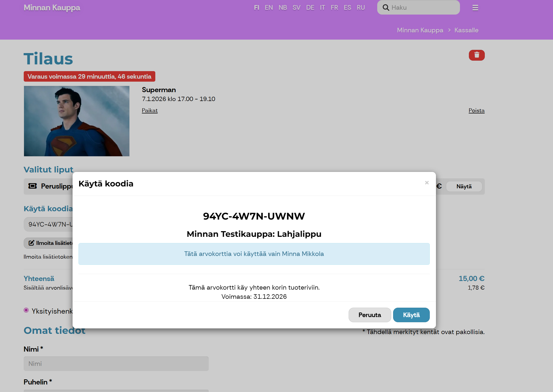This screenshot has height=392, width=553.
Task: Click the Poista link
Action: tap(476, 110)
